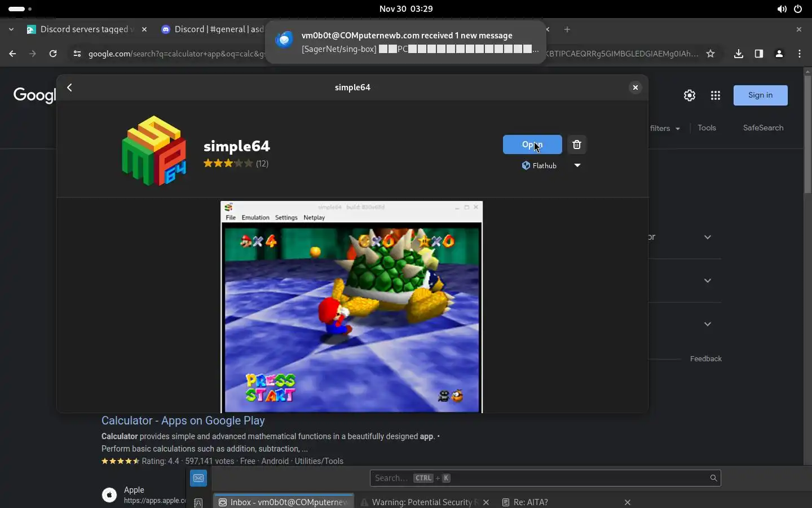This screenshot has width=812, height=508.
Task: Open the tab search dropdown
Action: tap(11, 29)
